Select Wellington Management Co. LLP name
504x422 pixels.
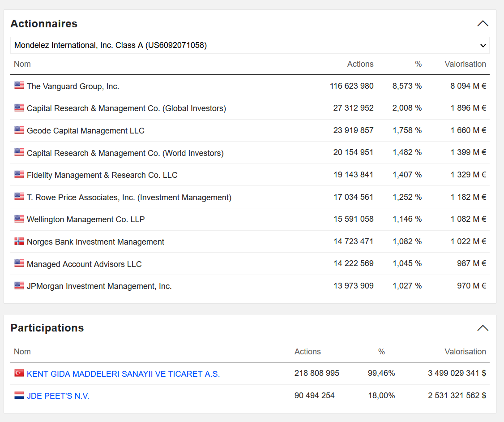coord(86,220)
